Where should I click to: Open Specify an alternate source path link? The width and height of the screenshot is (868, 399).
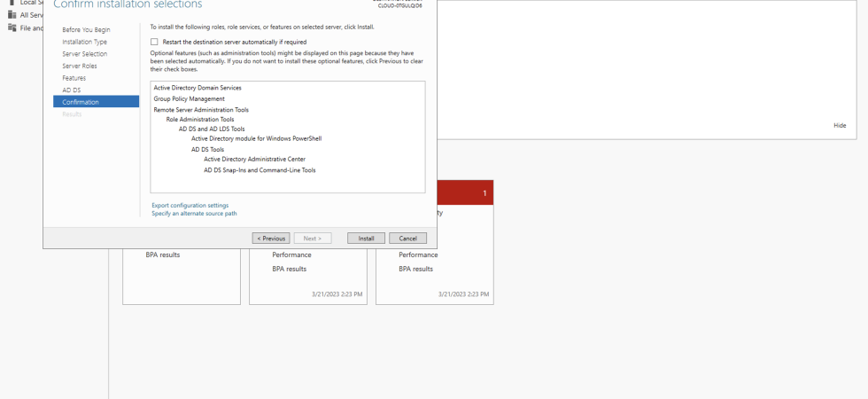pos(194,214)
